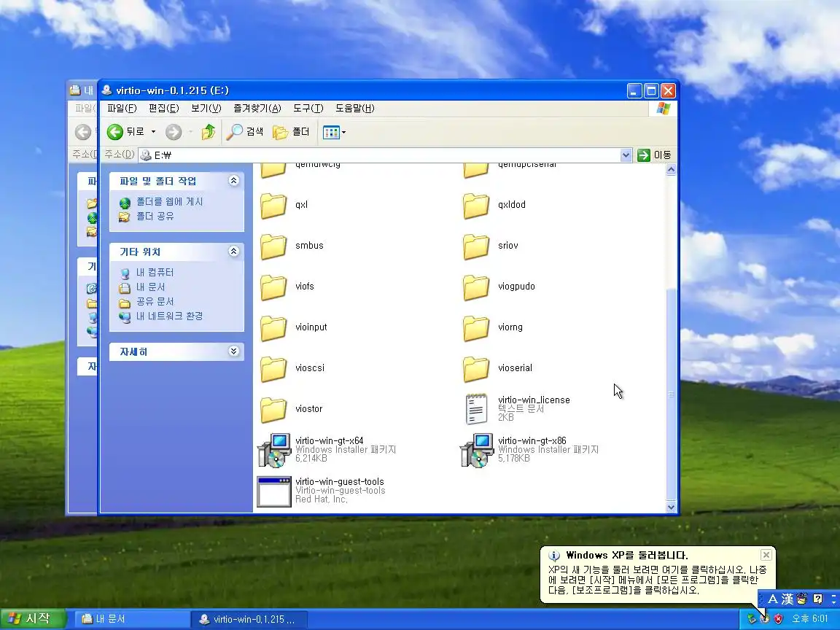Collapse the 파일 및 폴더 작업 panel

[x=233, y=181]
